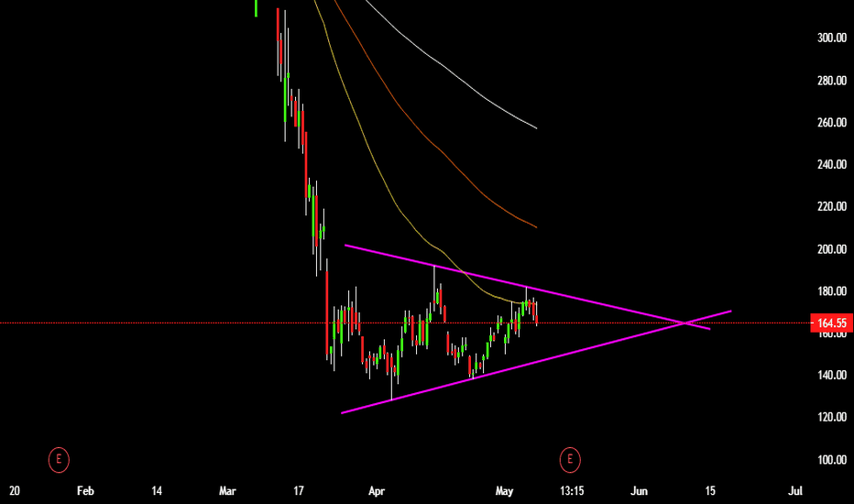Click the 100.00 price axis label
Image resolution: width=854 pixels, height=504 pixels.
pyautogui.click(x=832, y=460)
